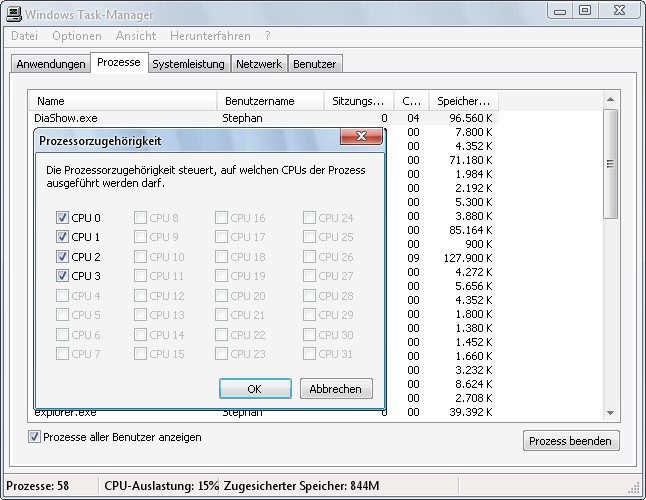The height and width of the screenshot is (500, 646).
Task: Click the Task-Manager title bar icon
Action: coord(16,11)
